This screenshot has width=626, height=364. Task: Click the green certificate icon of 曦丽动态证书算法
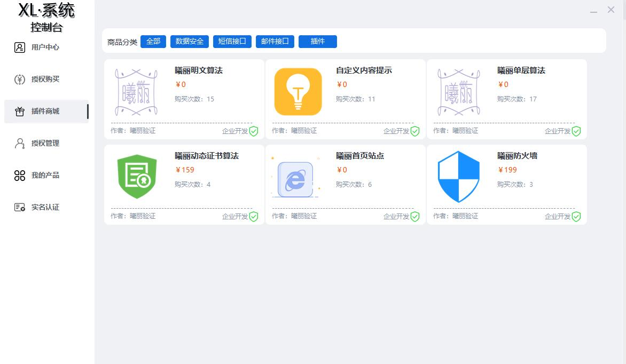(137, 177)
